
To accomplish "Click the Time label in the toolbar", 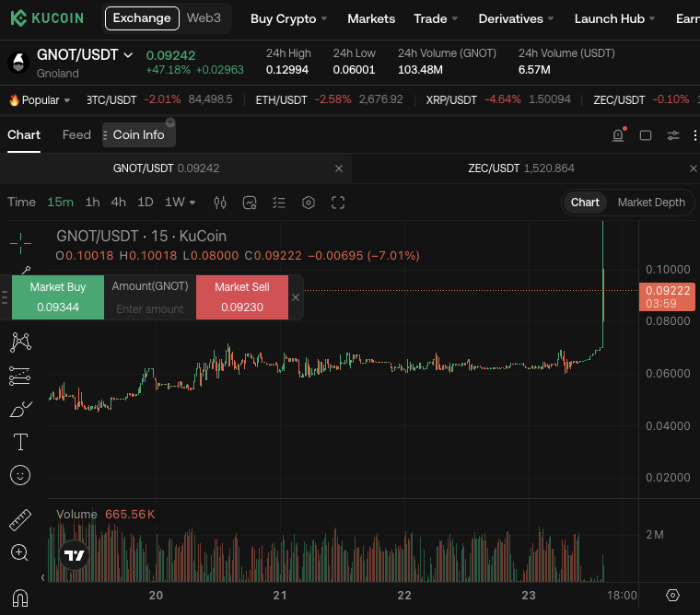I will [x=21, y=203].
